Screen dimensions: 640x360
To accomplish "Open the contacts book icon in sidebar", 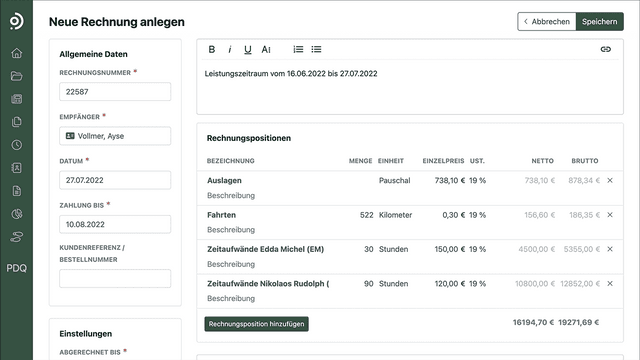I will tap(16, 168).
